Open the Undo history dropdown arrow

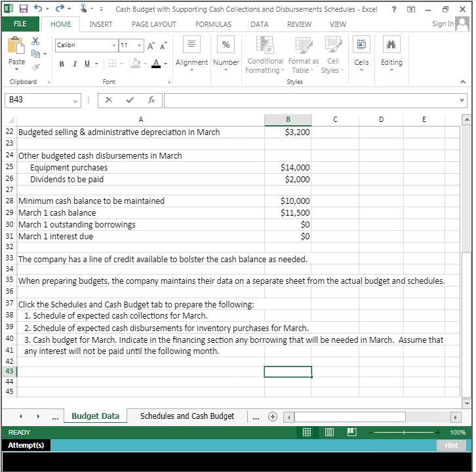(48, 9)
